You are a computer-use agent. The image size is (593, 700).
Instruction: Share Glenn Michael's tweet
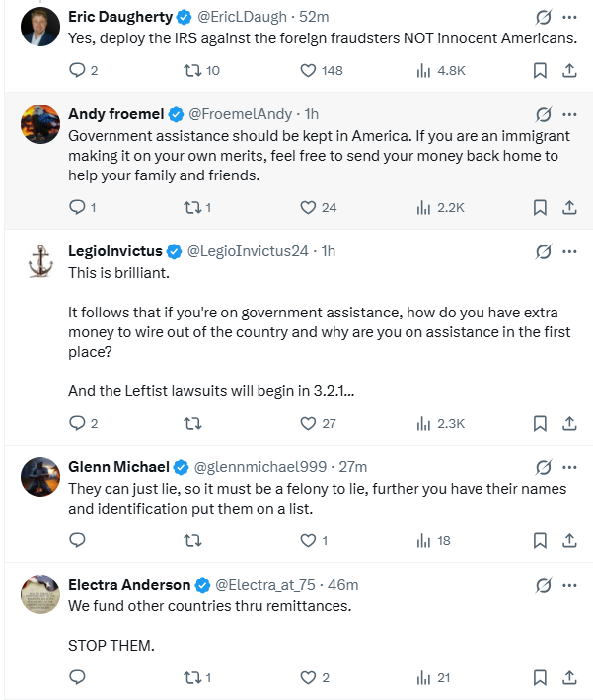click(569, 540)
